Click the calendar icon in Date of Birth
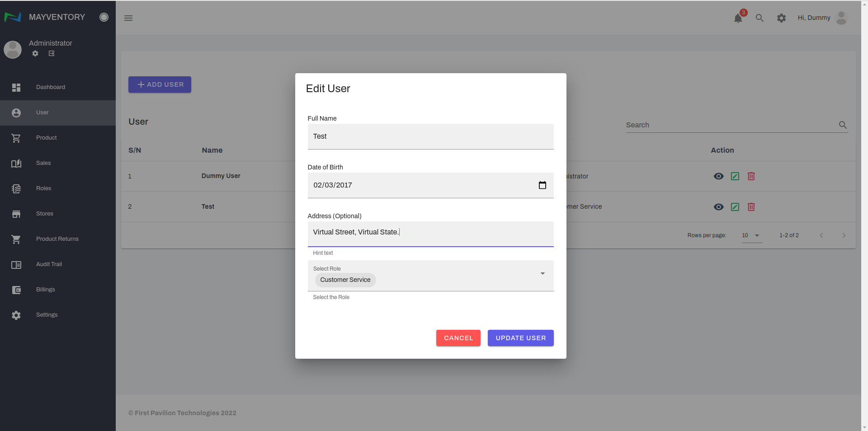Image resolution: width=868 pixels, height=431 pixels. click(x=542, y=185)
